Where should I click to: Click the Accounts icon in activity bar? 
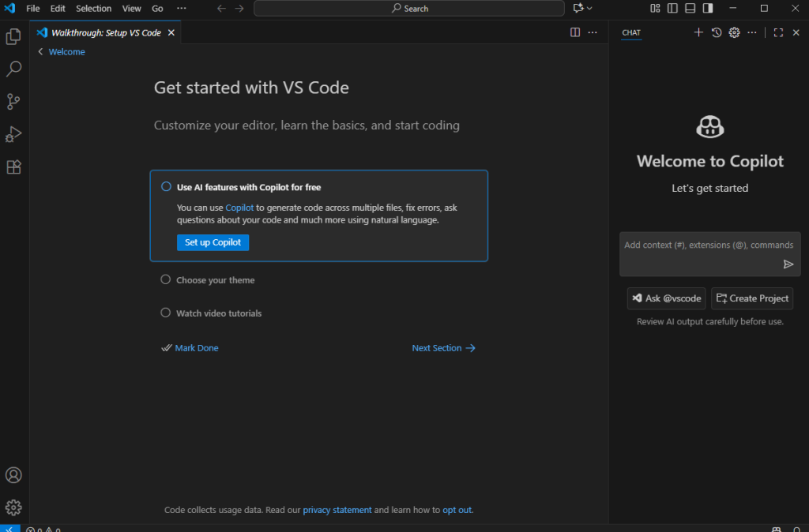coord(13,475)
